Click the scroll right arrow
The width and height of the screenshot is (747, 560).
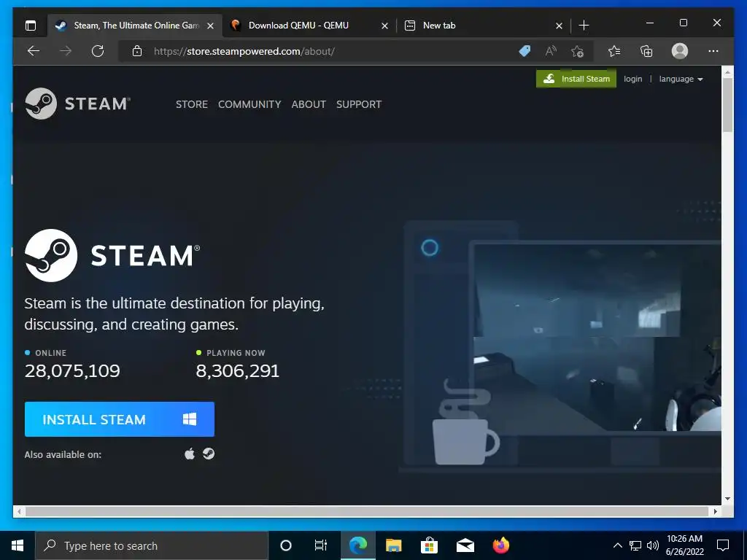click(715, 511)
